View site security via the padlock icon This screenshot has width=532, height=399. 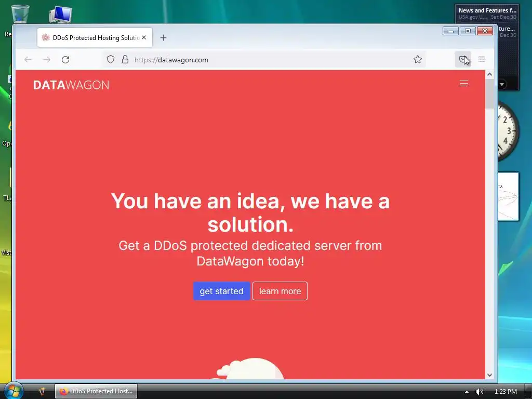125,59
